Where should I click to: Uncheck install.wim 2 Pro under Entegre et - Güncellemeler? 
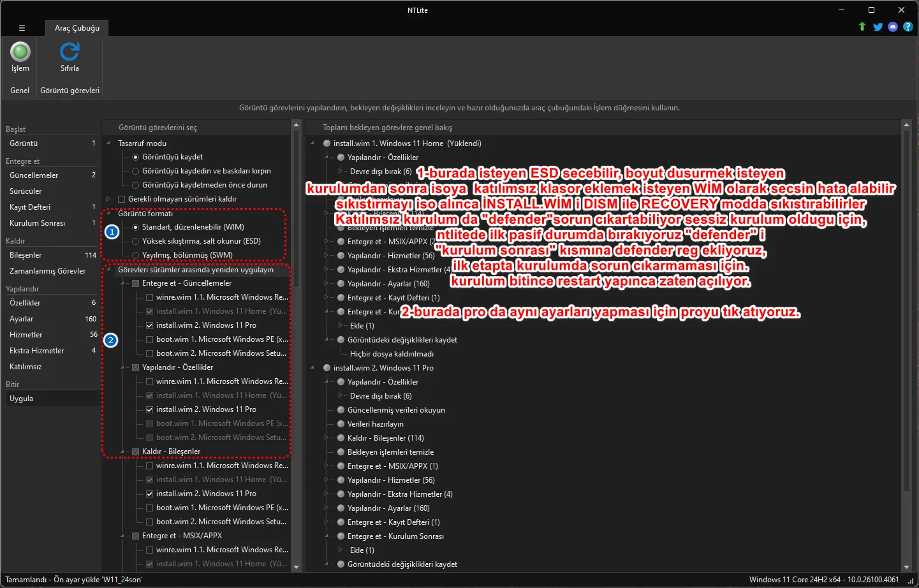pos(149,325)
